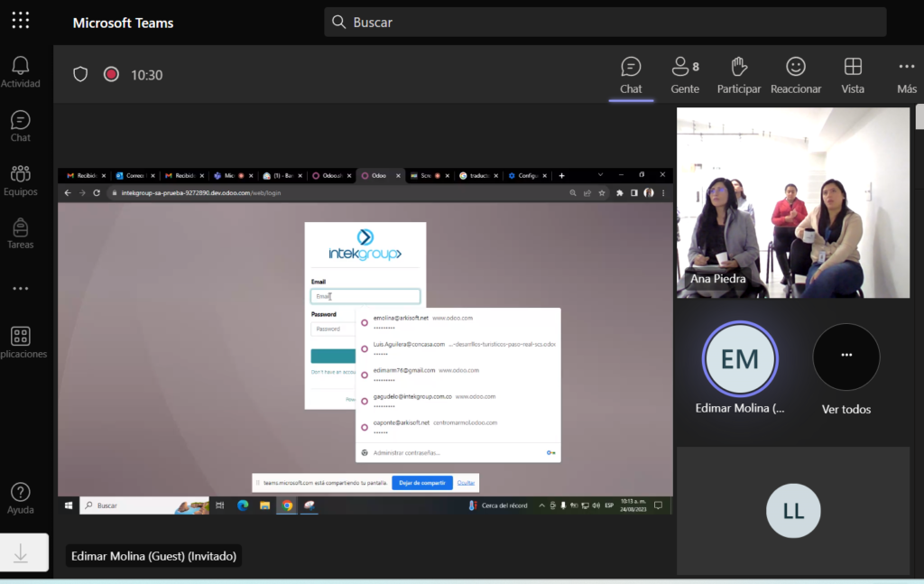
Task: Open Ayuda help in the sidebar
Action: [21, 498]
